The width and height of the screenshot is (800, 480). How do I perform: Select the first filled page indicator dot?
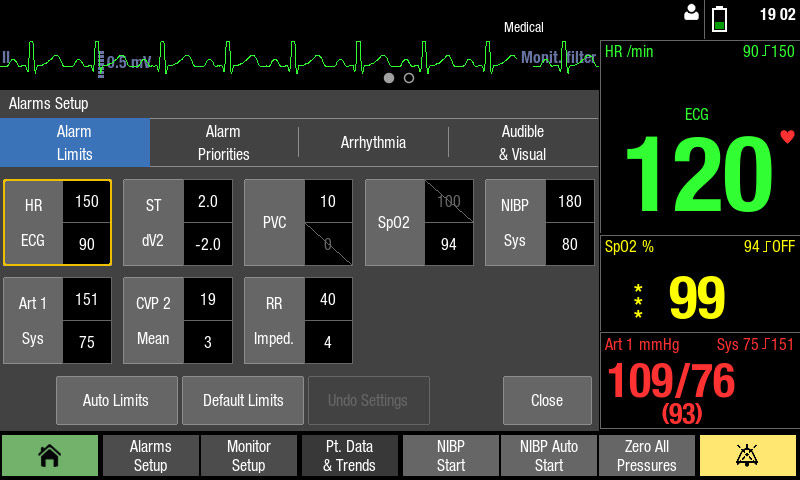point(389,78)
